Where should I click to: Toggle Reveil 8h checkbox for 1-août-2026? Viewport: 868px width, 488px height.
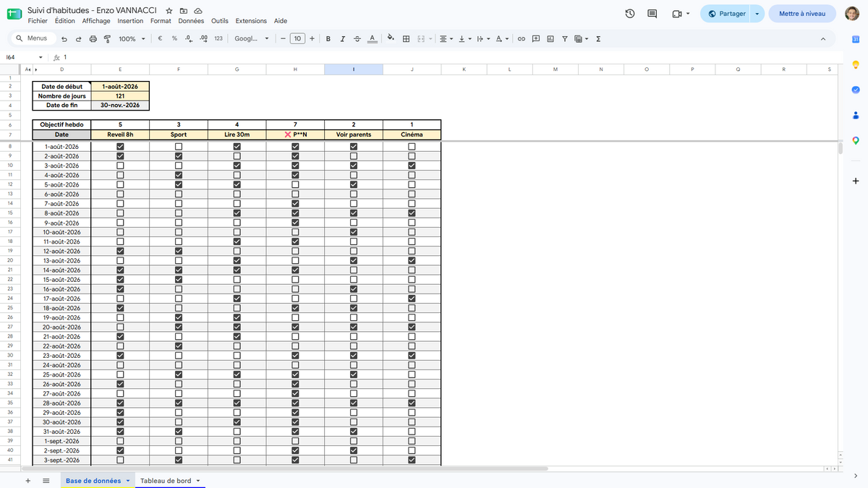click(120, 147)
